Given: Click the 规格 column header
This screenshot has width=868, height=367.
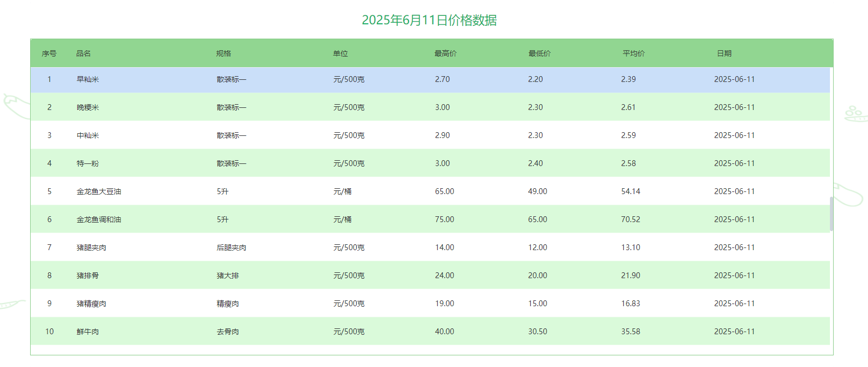Looking at the screenshot, I should pos(224,53).
